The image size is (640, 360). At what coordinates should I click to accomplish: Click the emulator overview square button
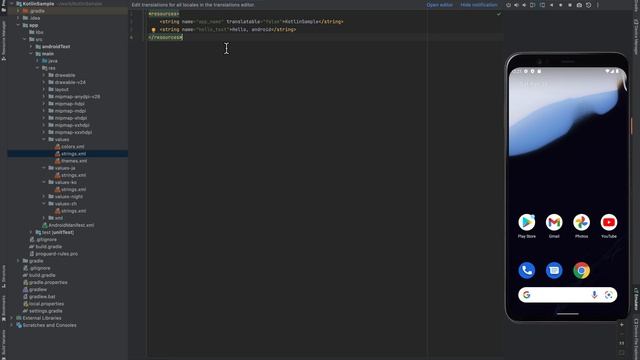pos(570,5)
